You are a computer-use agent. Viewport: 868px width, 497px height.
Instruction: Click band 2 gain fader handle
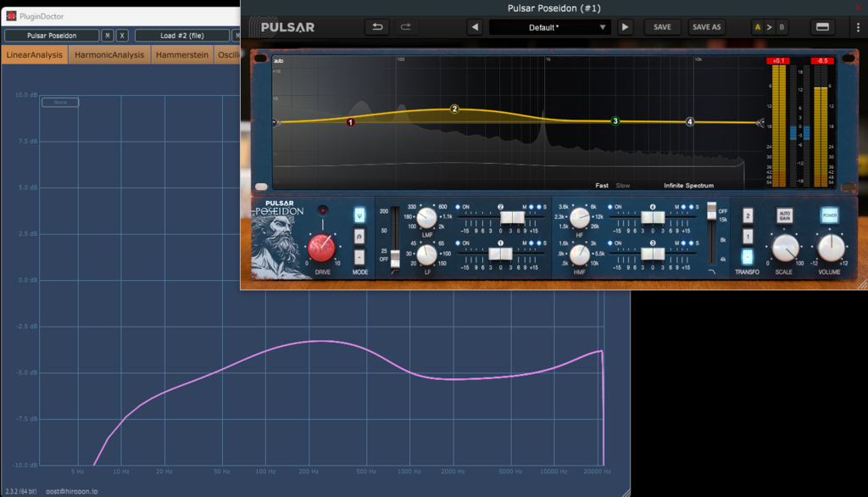pyautogui.click(x=512, y=217)
